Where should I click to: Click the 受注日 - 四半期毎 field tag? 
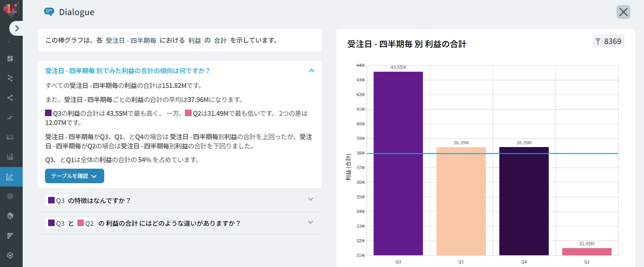pyautogui.click(x=131, y=41)
